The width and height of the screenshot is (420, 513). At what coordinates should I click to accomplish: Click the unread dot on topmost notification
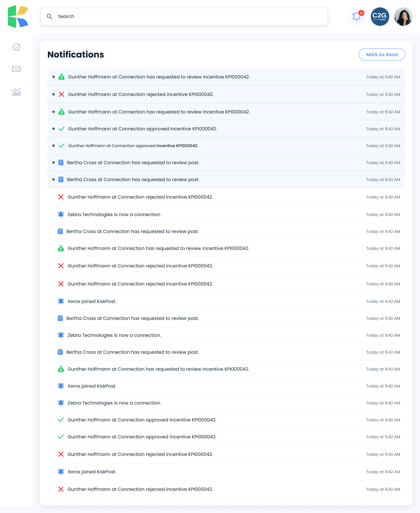[53, 77]
